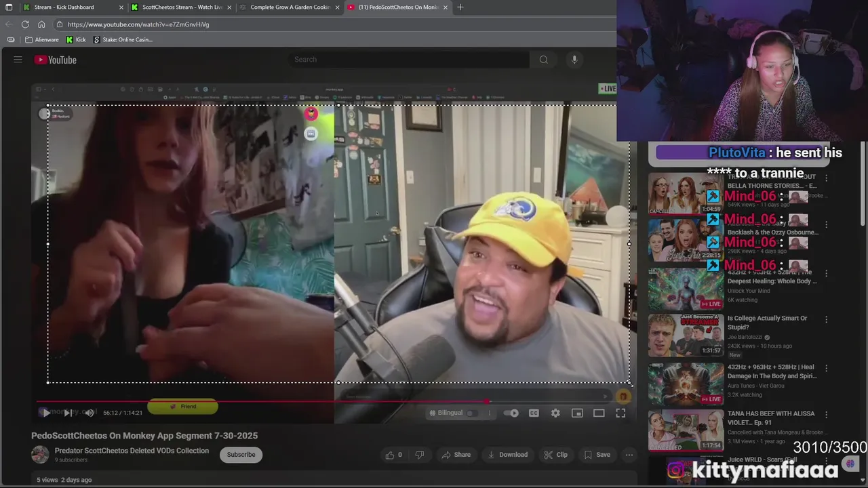868x488 pixels.
Task: Click the 56:12 / 1:14:21 time display
Action: [x=124, y=413]
